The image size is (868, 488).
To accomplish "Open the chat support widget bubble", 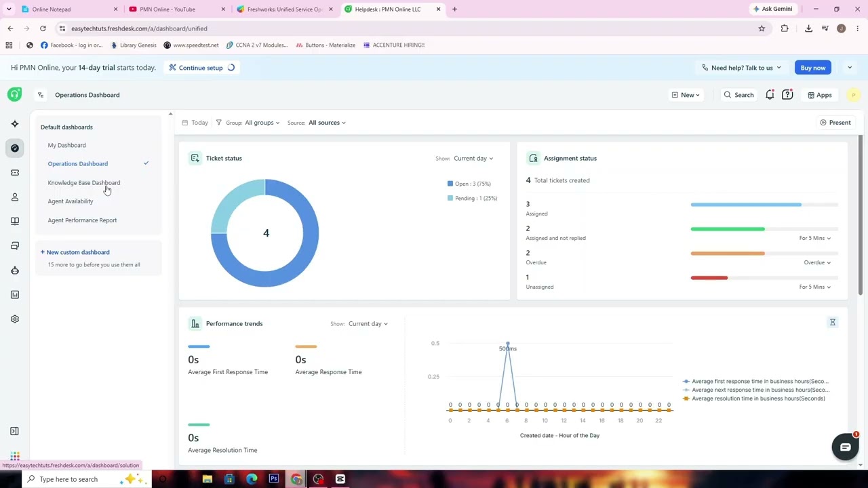I will (845, 447).
